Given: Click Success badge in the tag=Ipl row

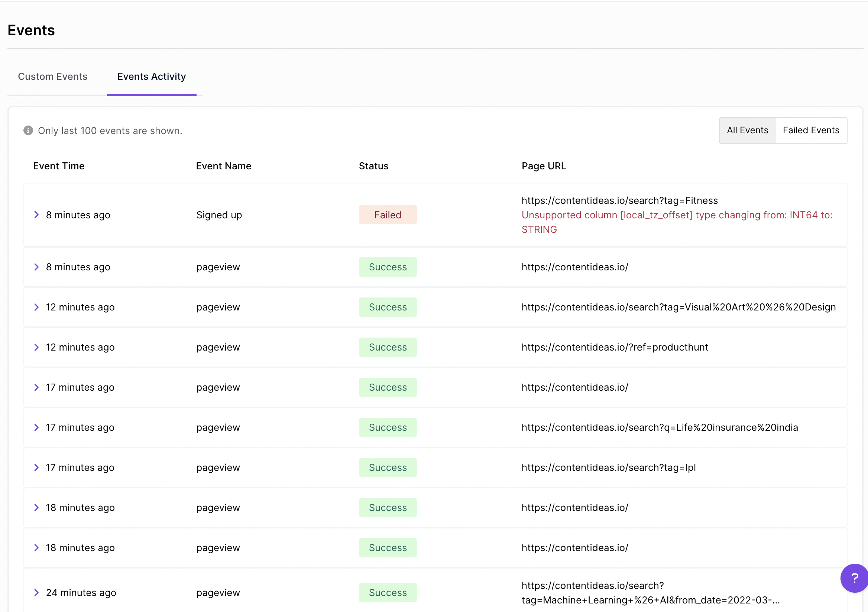Looking at the screenshot, I should (x=388, y=467).
